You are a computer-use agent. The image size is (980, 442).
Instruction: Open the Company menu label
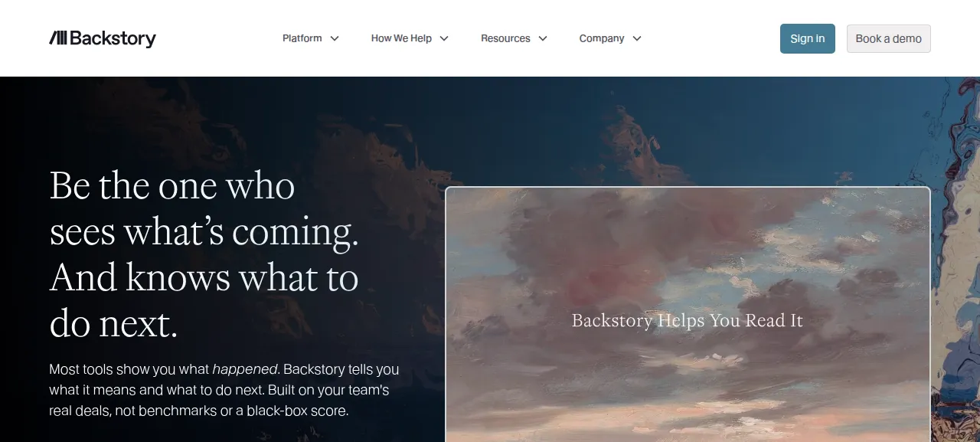pyautogui.click(x=602, y=38)
